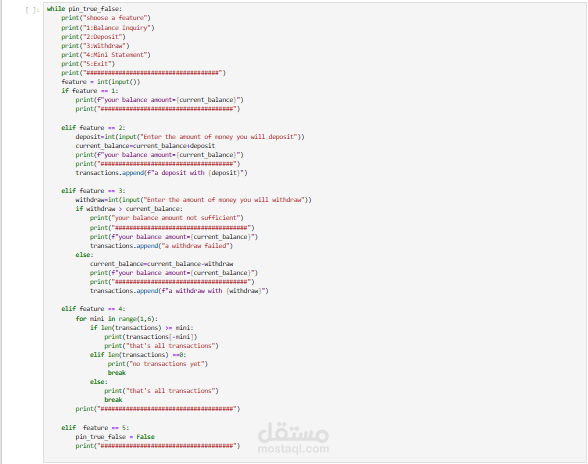Click "your balance amount not sufficient" print line

point(166,218)
